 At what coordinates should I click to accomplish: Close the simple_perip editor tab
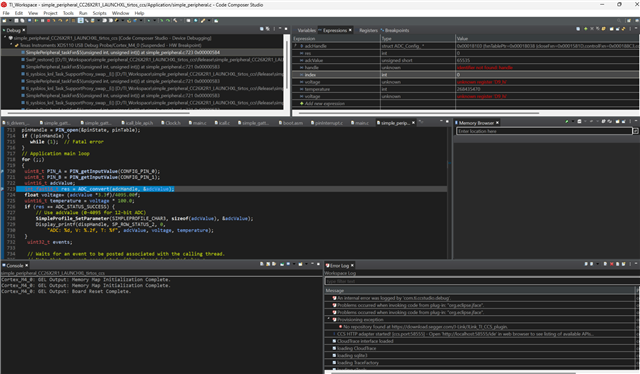(413, 122)
